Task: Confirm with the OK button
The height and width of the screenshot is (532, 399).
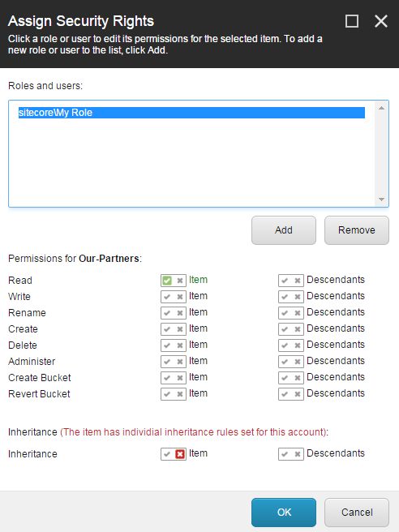Action: coord(284,513)
